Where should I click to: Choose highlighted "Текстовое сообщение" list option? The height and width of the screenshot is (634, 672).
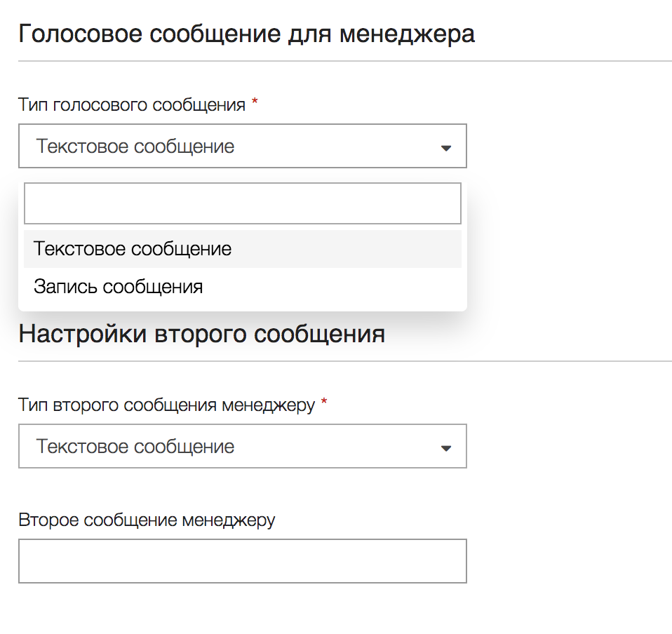click(243, 249)
